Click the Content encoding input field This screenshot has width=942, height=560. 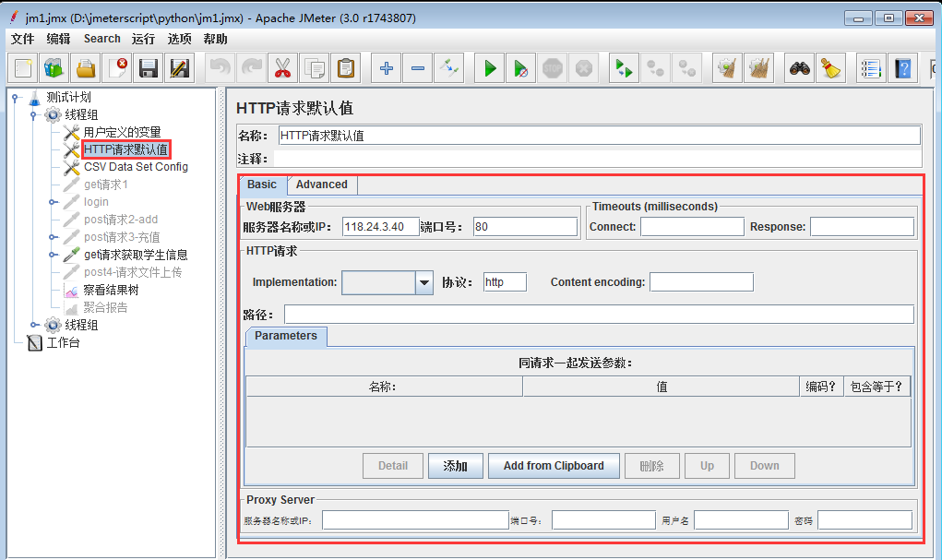(x=701, y=282)
